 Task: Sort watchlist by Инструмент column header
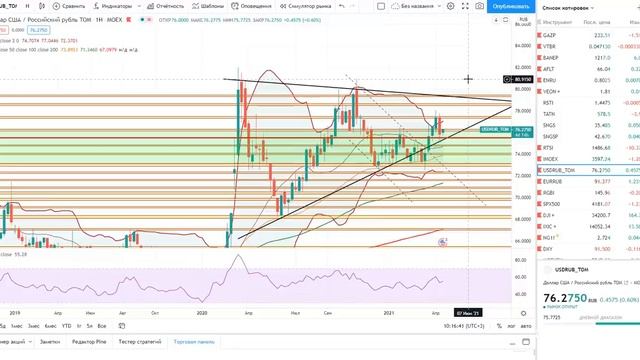click(x=558, y=22)
